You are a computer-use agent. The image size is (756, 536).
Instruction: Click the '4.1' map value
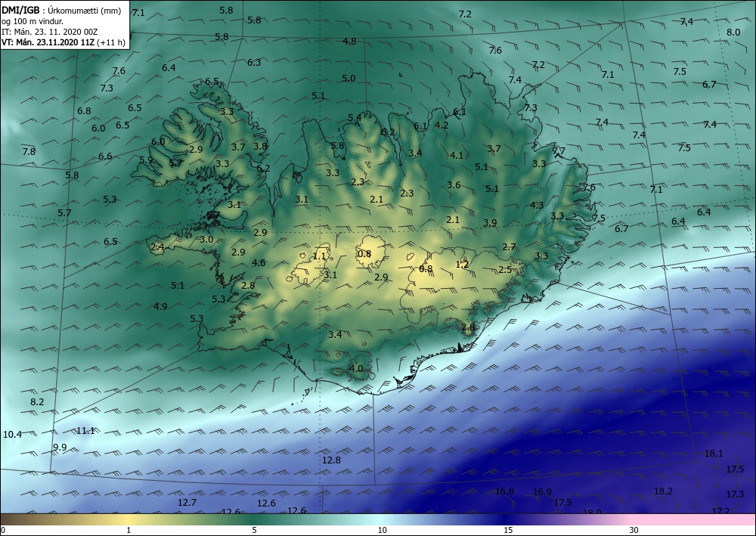pyautogui.click(x=456, y=155)
